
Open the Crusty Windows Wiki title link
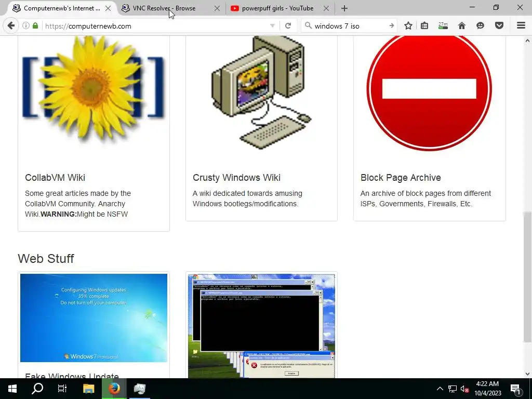coord(236,178)
